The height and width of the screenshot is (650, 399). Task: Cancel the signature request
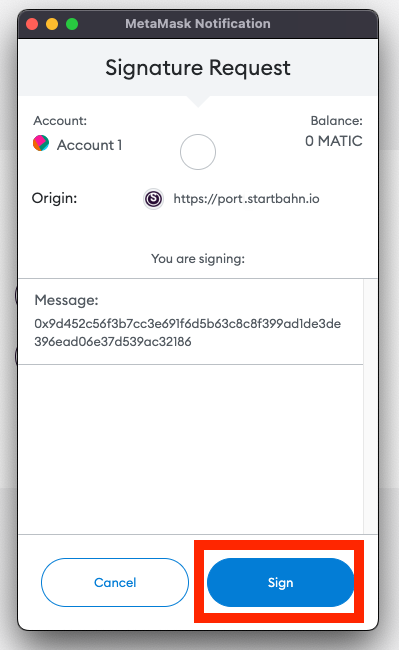tap(115, 582)
